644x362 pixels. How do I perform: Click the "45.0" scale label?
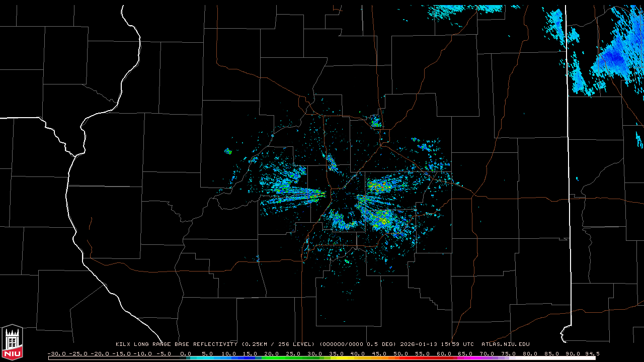(x=380, y=353)
